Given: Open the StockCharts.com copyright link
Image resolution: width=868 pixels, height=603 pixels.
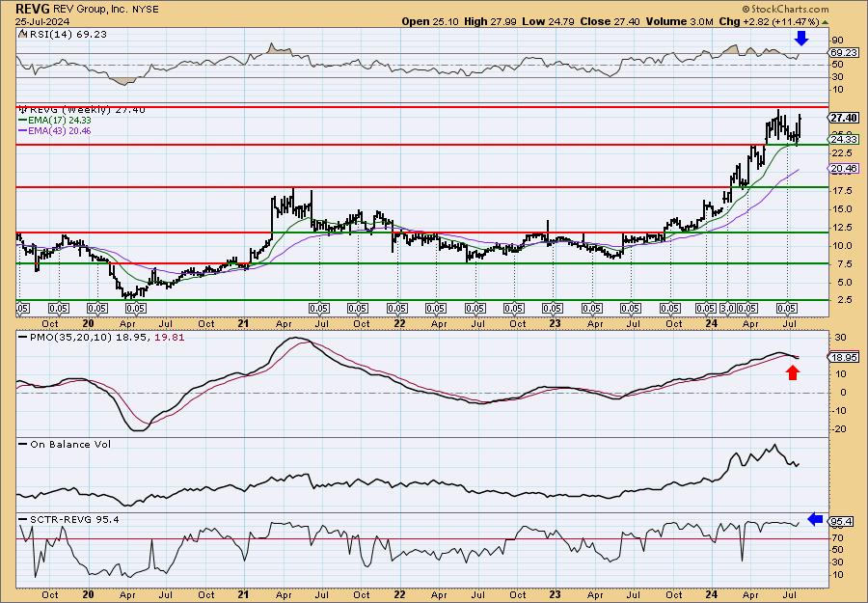Looking at the screenshot, I should (x=785, y=9).
